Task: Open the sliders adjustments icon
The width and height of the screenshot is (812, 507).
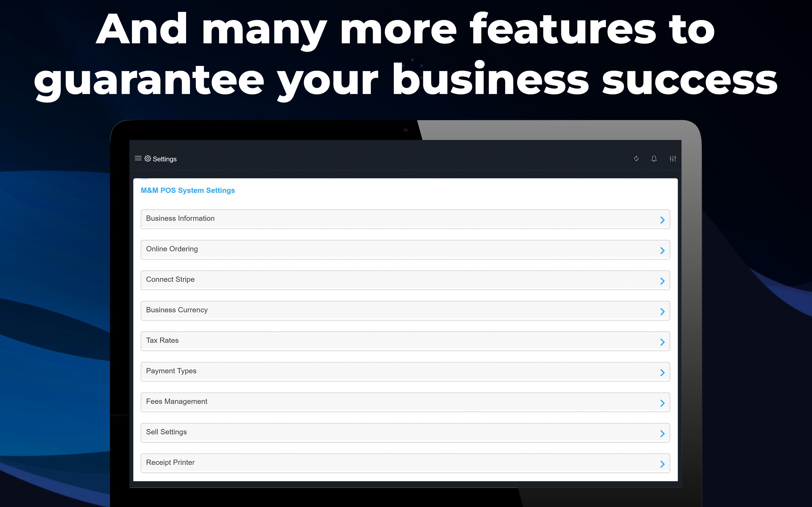Action: point(673,159)
